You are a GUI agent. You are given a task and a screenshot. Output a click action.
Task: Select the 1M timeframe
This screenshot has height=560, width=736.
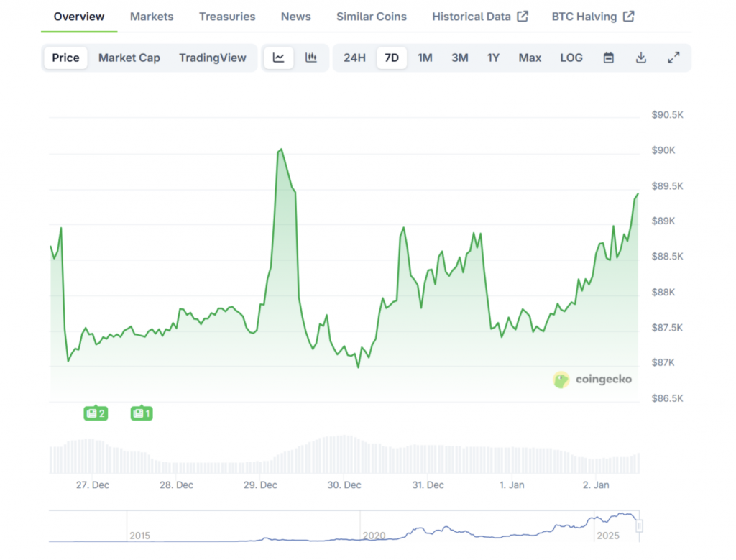[x=425, y=58]
